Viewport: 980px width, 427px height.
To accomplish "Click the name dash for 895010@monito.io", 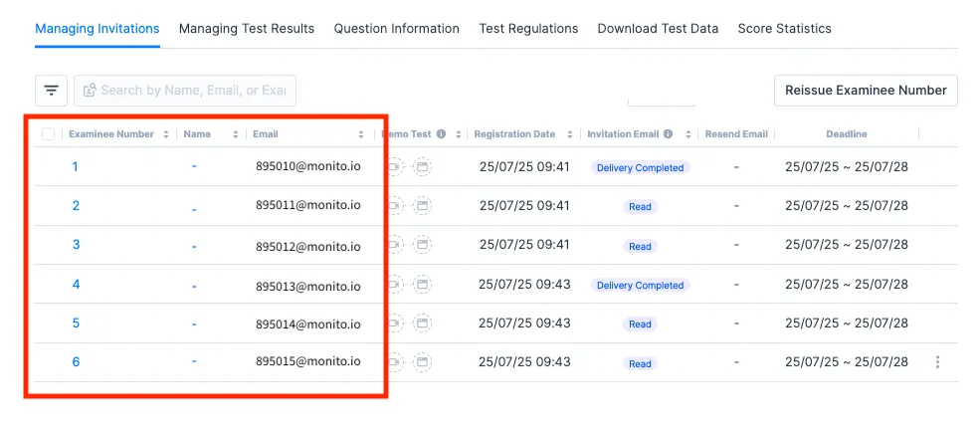I will coord(194,167).
